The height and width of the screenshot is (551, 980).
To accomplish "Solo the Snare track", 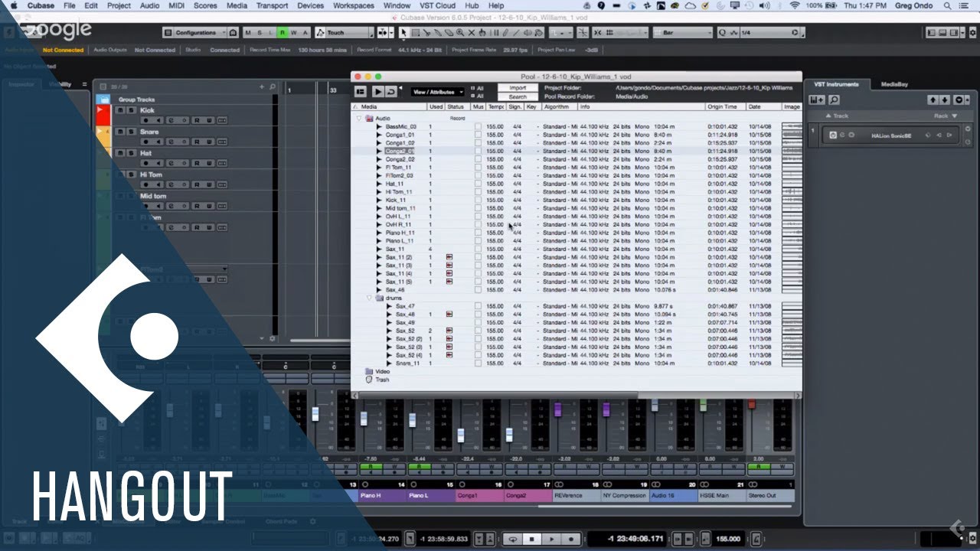I will click(131, 132).
